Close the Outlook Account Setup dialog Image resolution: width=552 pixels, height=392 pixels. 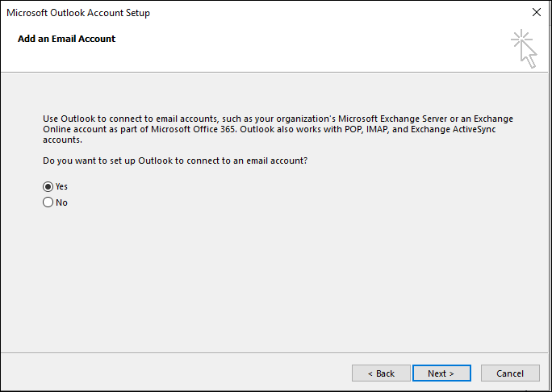[x=537, y=13]
